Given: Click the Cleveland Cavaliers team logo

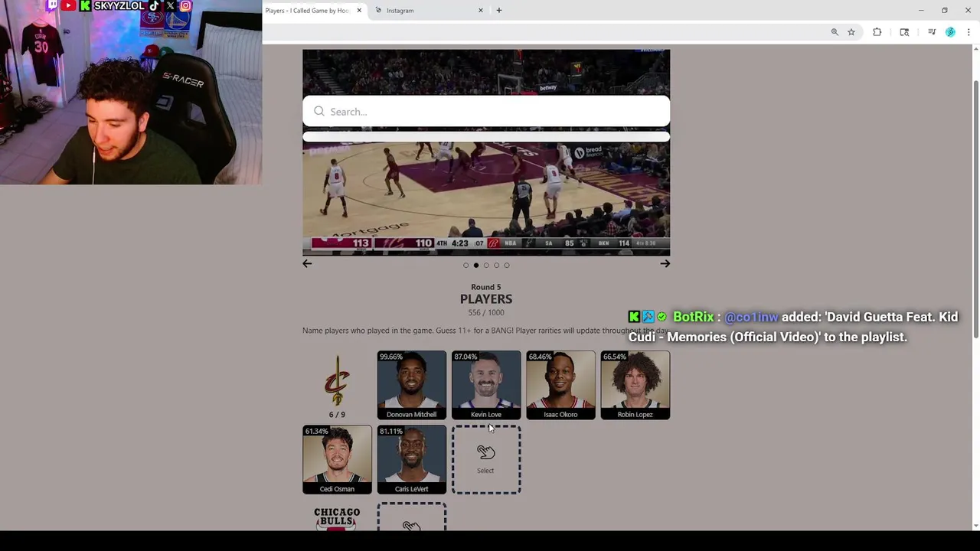Looking at the screenshot, I should pos(337,380).
